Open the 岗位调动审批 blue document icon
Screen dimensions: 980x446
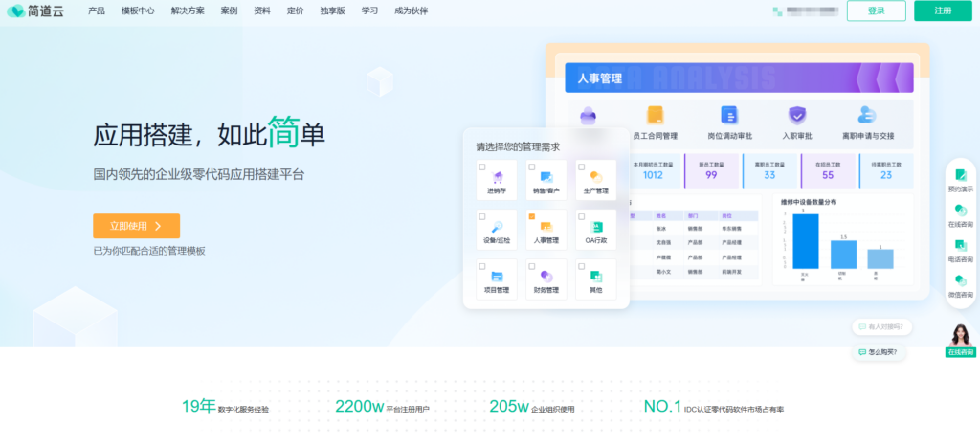729,115
